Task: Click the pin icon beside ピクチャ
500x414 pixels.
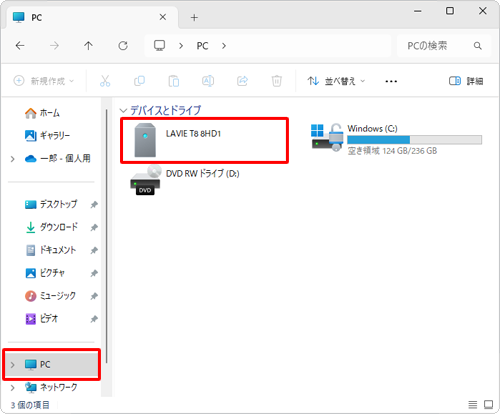Action: coord(94,273)
